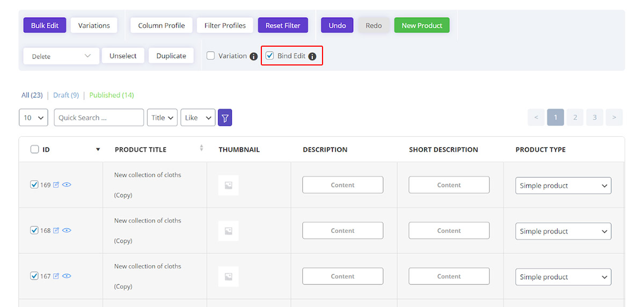
Task: Sort by Product Title arrows
Action: 202,148
